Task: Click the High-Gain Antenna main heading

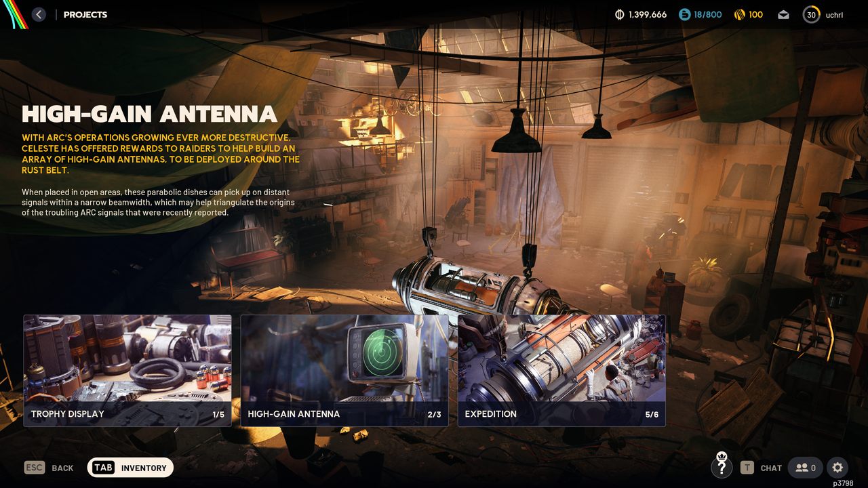Action: (x=150, y=114)
